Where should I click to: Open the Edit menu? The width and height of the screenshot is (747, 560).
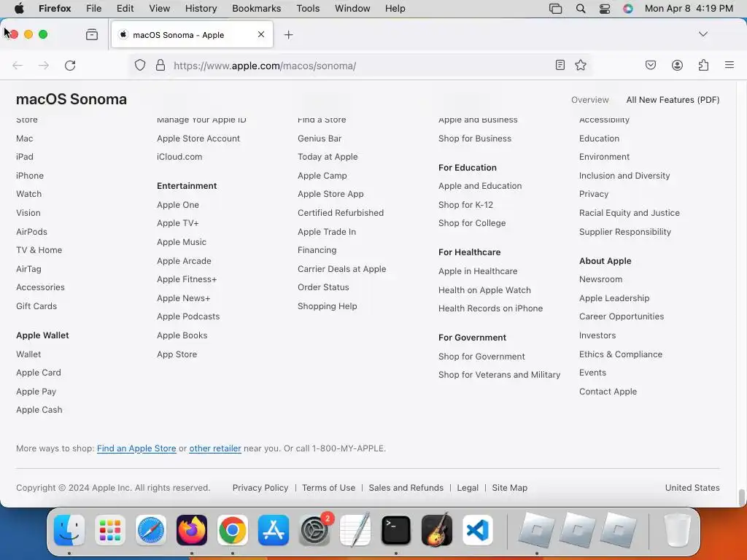(125, 9)
